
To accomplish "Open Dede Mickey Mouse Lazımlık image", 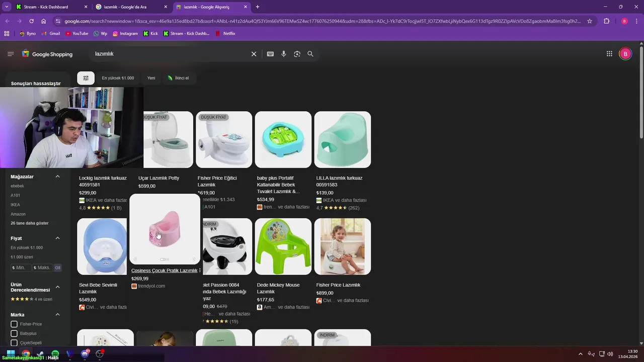I will pyautogui.click(x=283, y=246).
